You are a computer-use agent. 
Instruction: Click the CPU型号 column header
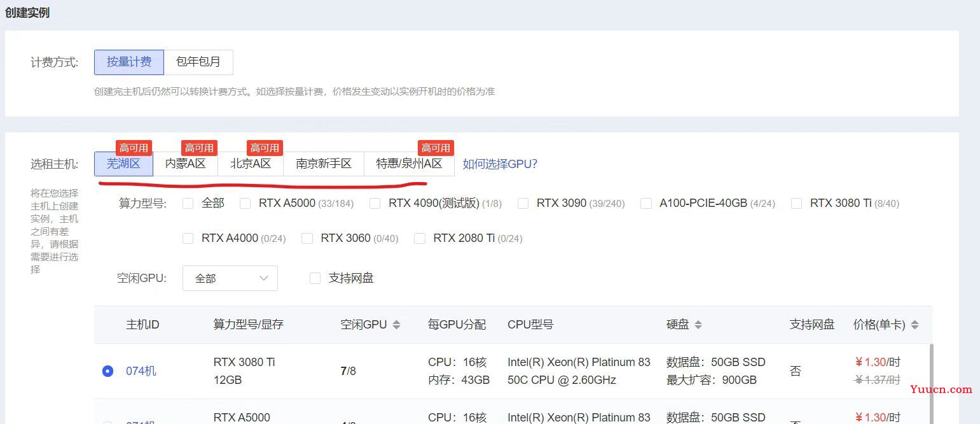pyautogui.click(x=530, y=325)
